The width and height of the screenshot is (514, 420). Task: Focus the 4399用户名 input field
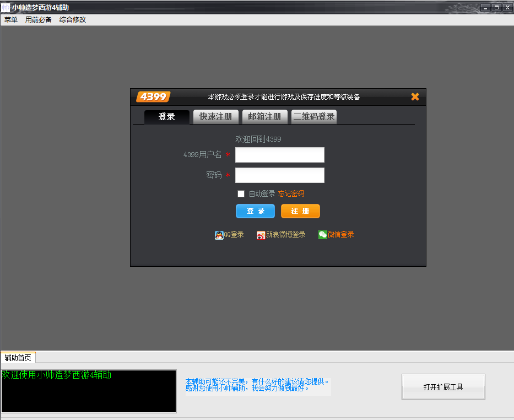[x=280, y=155]
